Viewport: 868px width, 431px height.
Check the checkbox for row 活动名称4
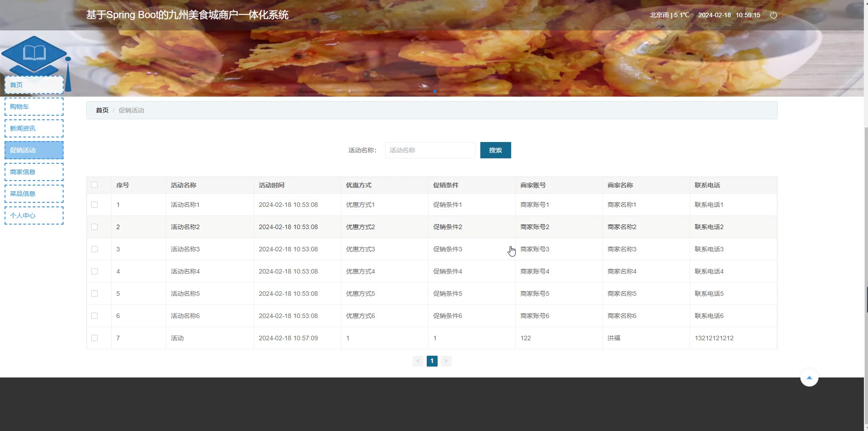click(x=94, y=271)
